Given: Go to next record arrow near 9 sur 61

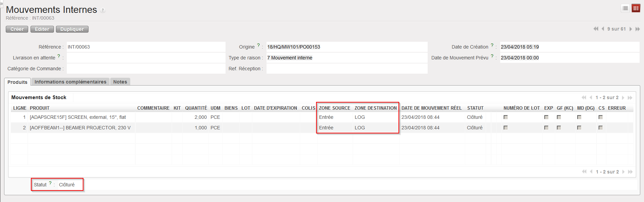Looking at the screenshot, I should pos(630,29).
